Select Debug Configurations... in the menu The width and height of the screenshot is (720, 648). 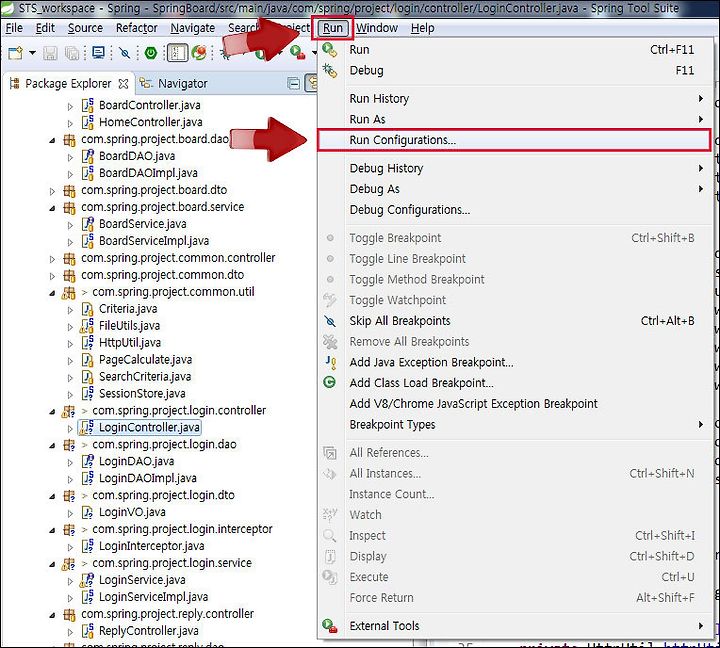coord(515,210)
